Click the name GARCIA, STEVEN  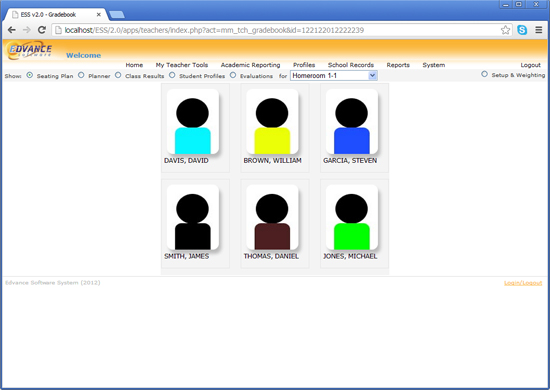[350, 161]
